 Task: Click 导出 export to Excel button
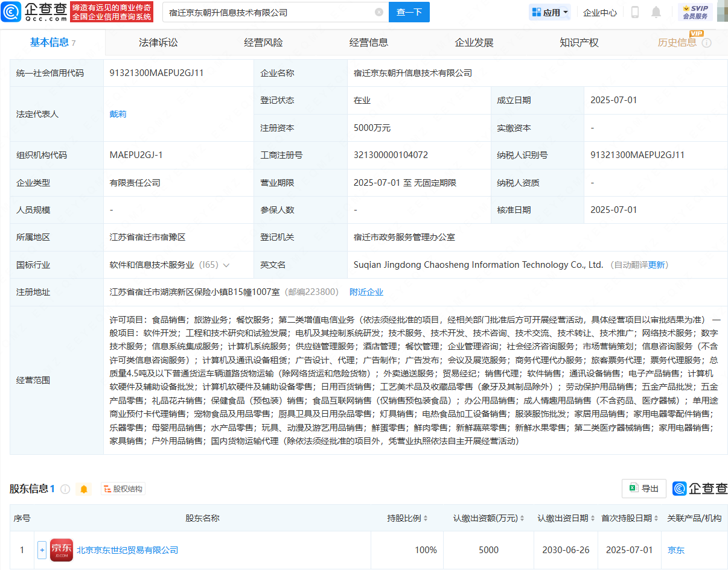(644, 489)
